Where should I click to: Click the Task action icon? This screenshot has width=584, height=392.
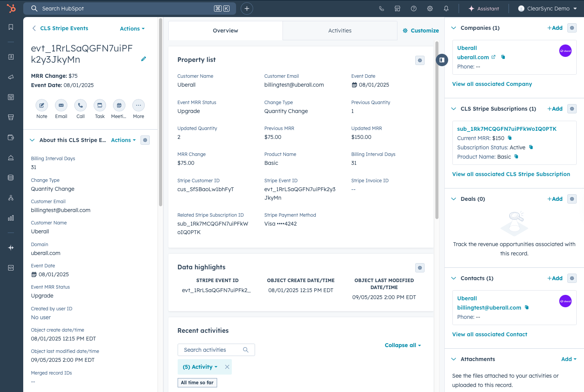click(x=100, y=105)
